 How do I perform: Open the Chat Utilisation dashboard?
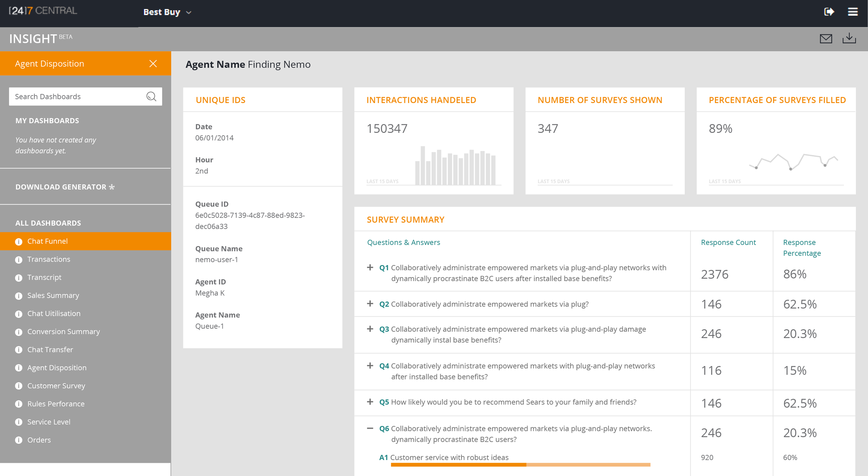point(54,313)
